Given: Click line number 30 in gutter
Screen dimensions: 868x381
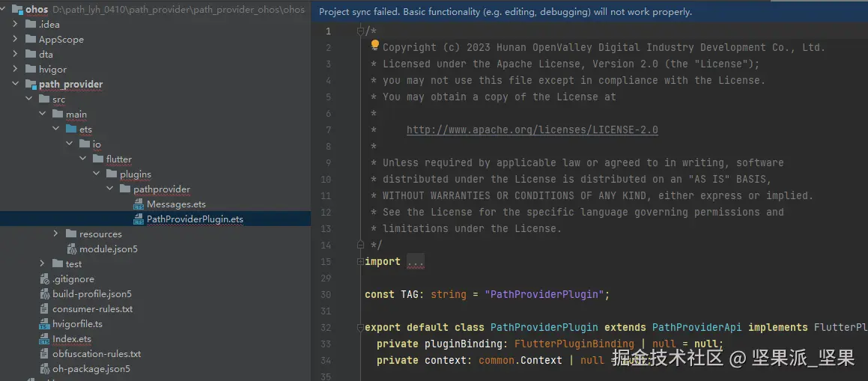Looking at the screenshot, I should 326,295.
